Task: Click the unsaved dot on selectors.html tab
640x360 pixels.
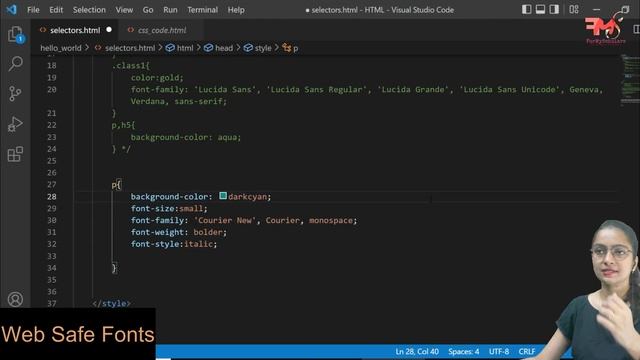Action: 109,30
